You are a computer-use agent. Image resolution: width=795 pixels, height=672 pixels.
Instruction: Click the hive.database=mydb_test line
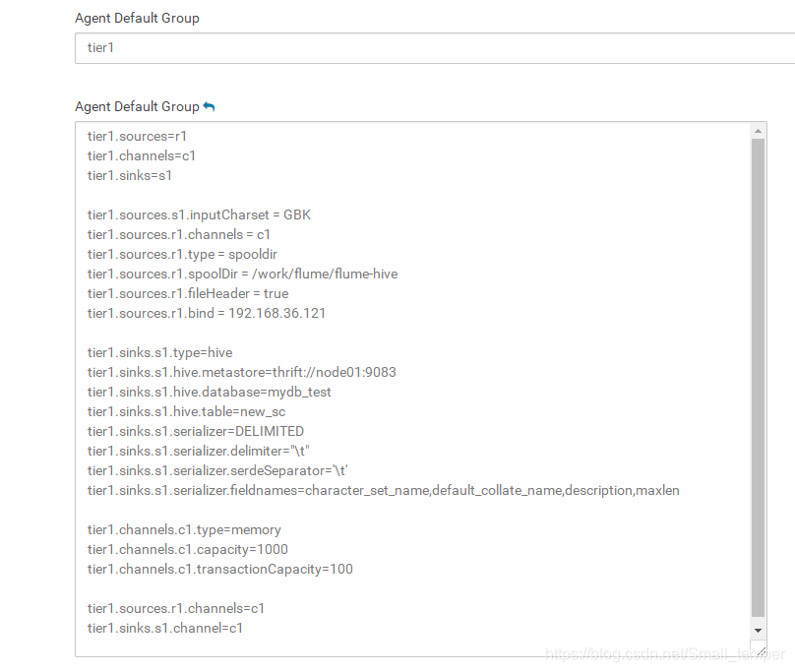(x=209, y=393)
